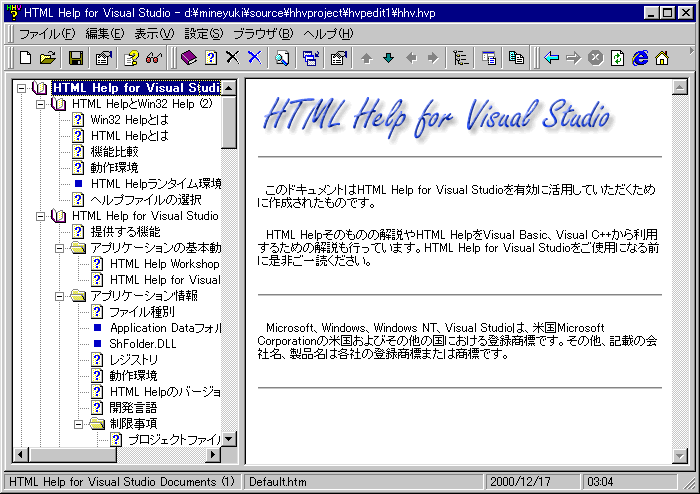Click the gray right arrow indent icon

[x=433, y=58]
